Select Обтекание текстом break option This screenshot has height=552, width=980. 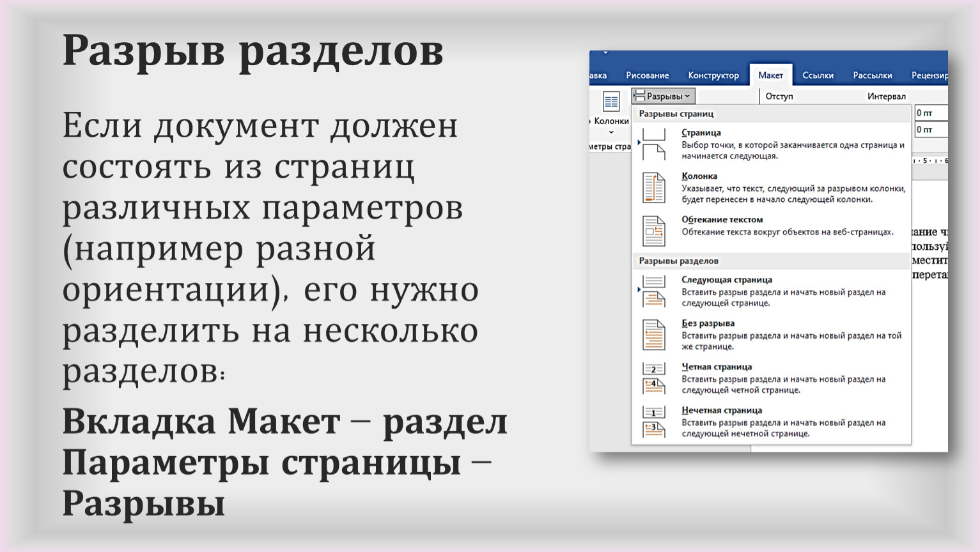[x=771, y=231]
